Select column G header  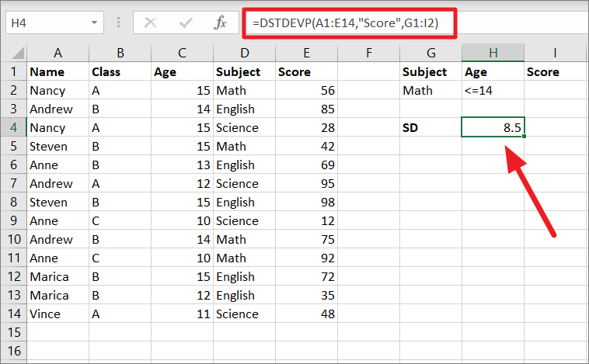click(x=430, y=53)
